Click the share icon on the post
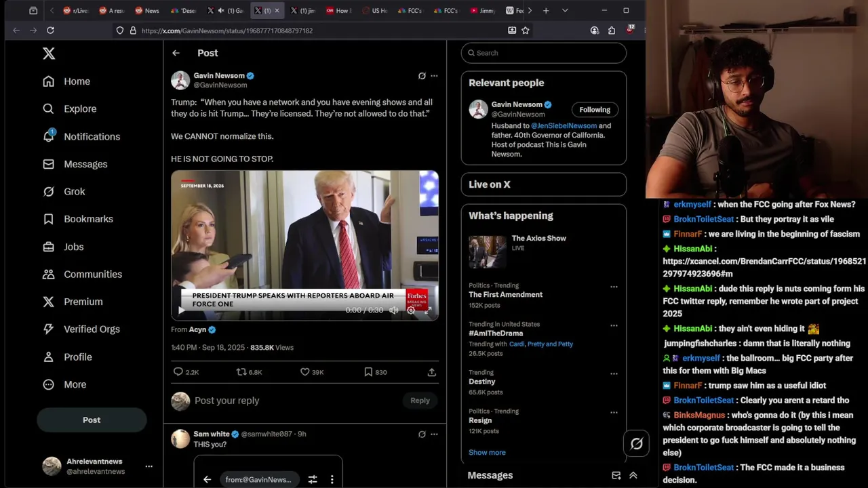The height and width of the screenshot is (488, 868). (431, 372)
